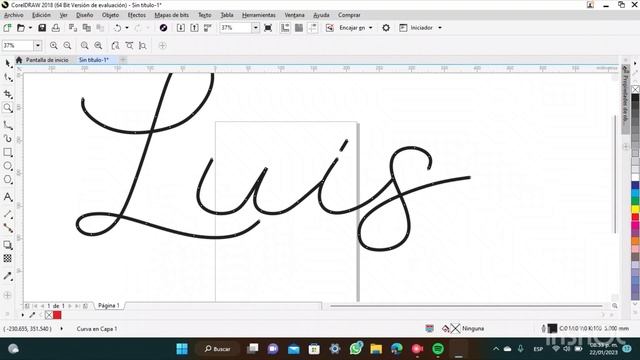Select the Crop tool
640x360 pixels.
pos(7,93)
